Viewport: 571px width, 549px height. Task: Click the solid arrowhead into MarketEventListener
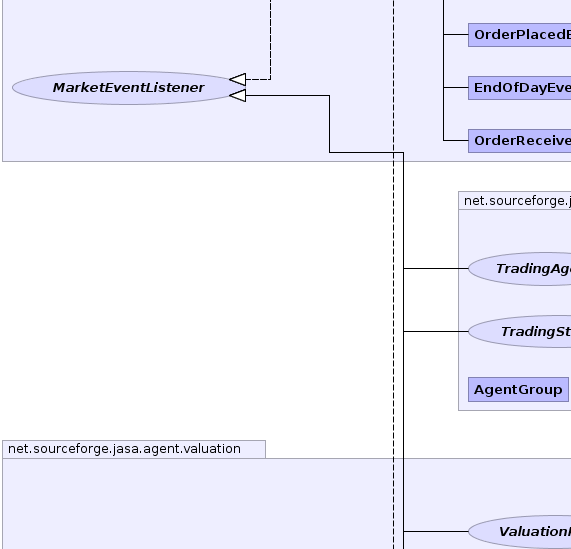[x=238, y=96]
